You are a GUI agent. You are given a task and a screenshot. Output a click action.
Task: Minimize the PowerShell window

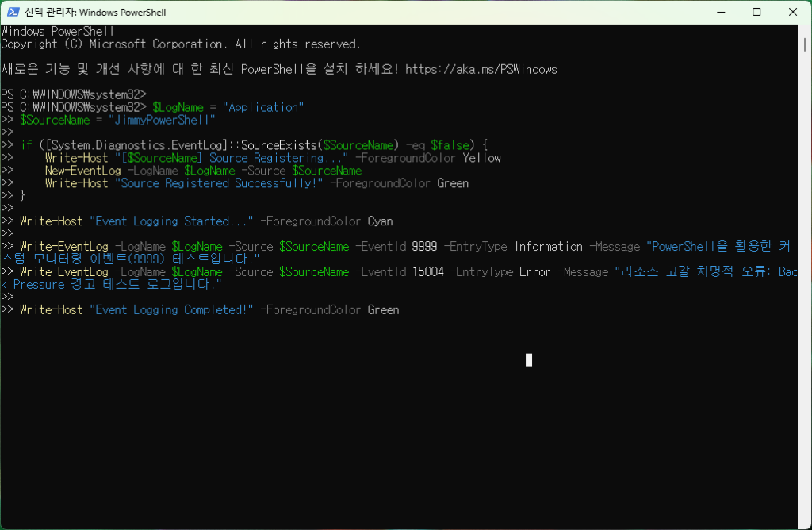point(720,12)
